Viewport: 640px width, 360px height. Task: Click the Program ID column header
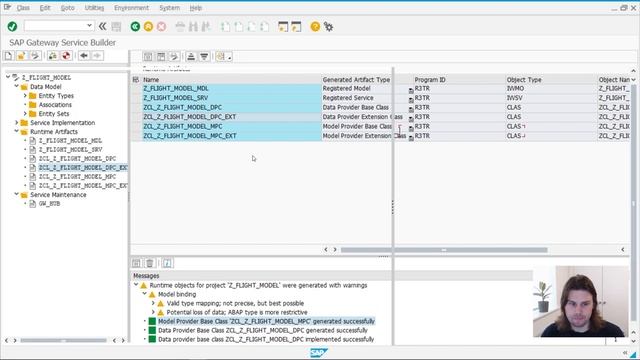459,80
